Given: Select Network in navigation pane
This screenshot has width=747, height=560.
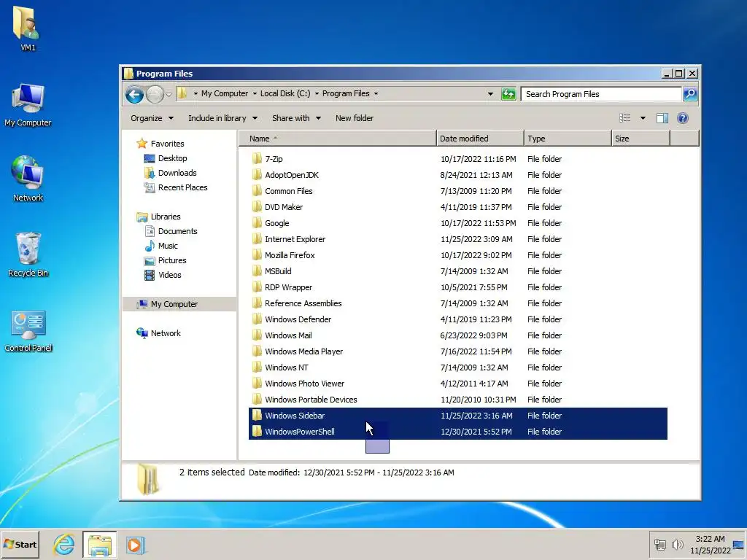Looking at the screenshot, I should point(166,333).
